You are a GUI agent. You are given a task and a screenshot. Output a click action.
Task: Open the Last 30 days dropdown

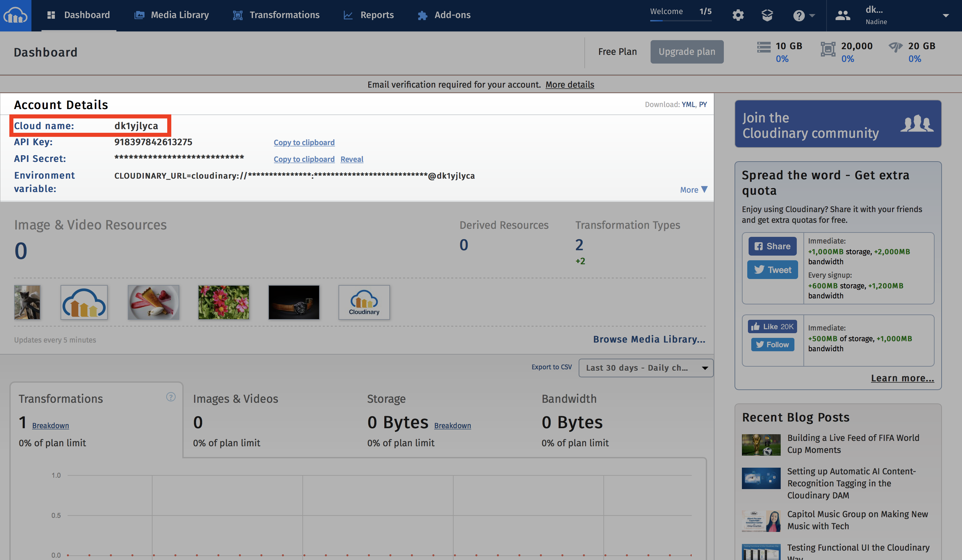[646, 368]
